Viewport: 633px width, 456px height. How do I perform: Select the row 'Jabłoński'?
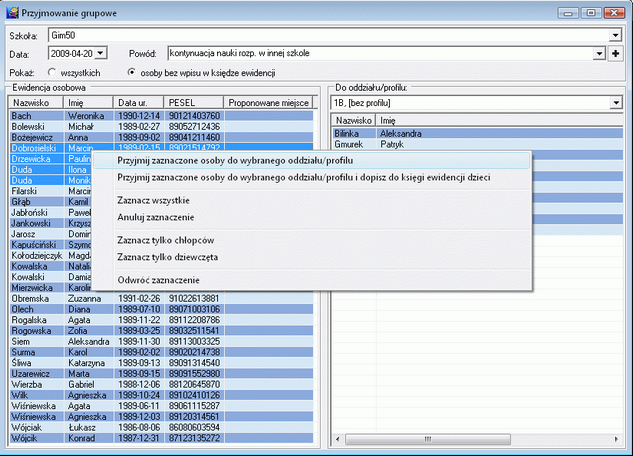click(51, 212)
